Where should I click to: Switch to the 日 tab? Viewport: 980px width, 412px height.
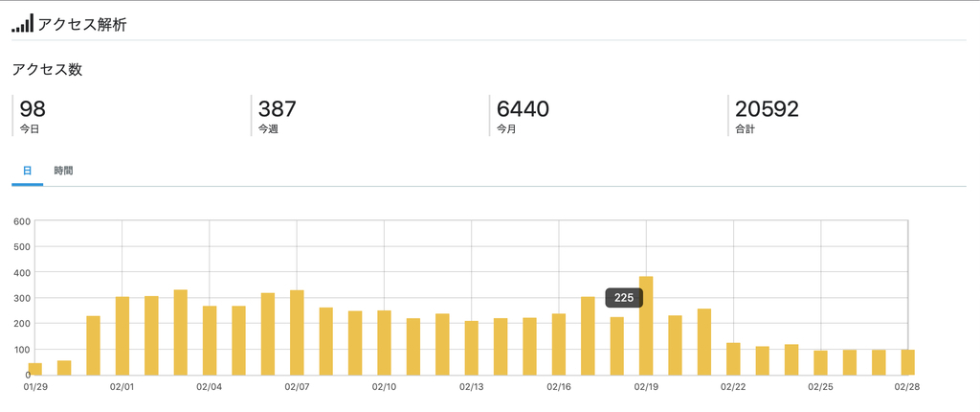click(x=28, y=171)
